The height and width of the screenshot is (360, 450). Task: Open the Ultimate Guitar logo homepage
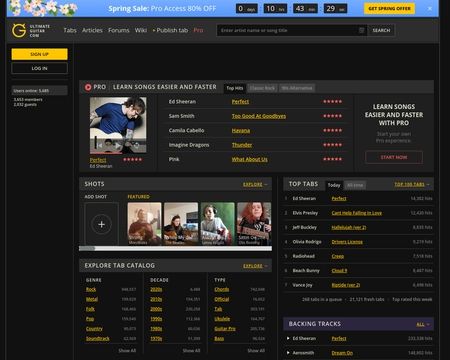click(31, 30)
